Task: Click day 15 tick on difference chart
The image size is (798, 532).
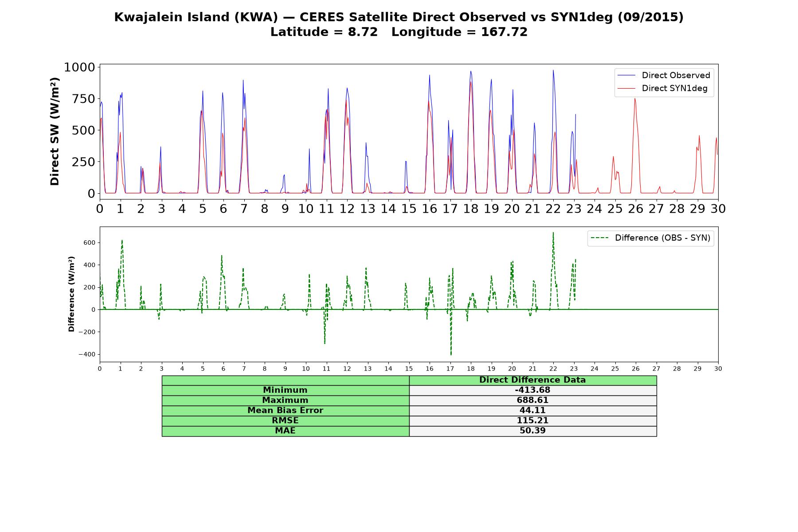Action: pyautogui.click(x=409, y=368)
